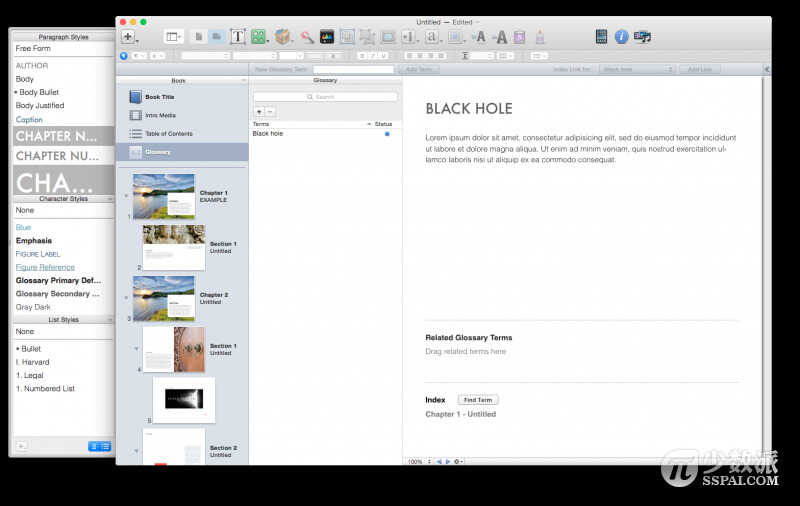This screenshot has width=800, height=506.
Task: Select the Chapter 1 EXAMPLE thumbnail
Action: 164,196
